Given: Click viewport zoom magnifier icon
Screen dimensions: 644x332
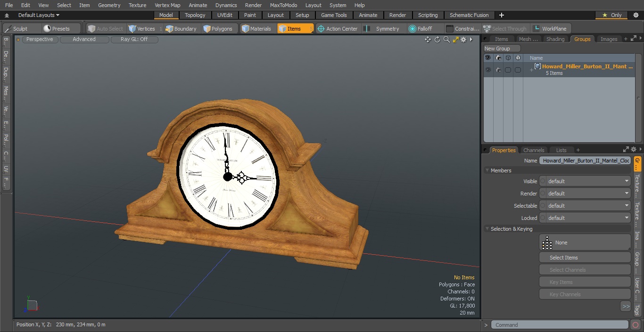Looking at the screenshot, I should point(446,40).
